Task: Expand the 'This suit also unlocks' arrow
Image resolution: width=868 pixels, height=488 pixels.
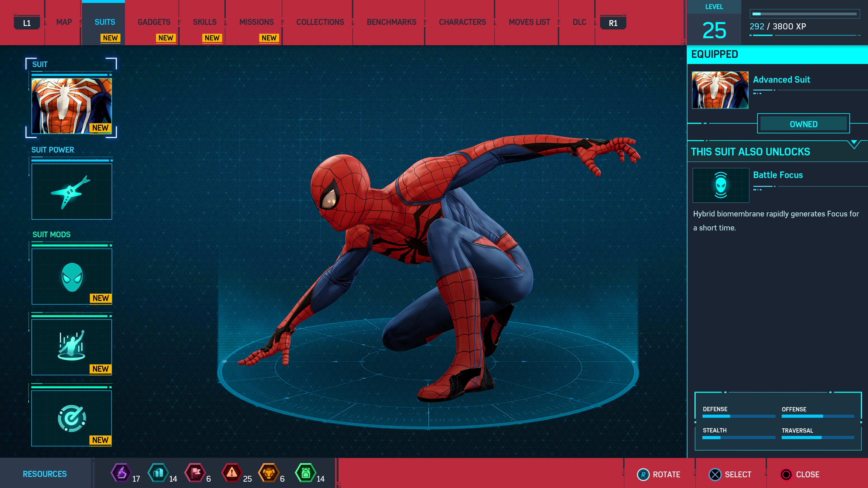Action: click(x=854, y=144)
